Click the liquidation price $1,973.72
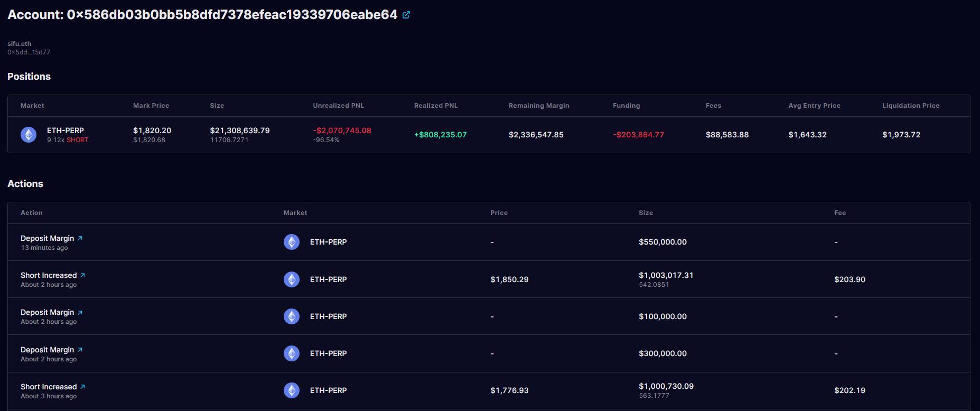This screenshot has height=411, width=980. (x=901, y=135)
